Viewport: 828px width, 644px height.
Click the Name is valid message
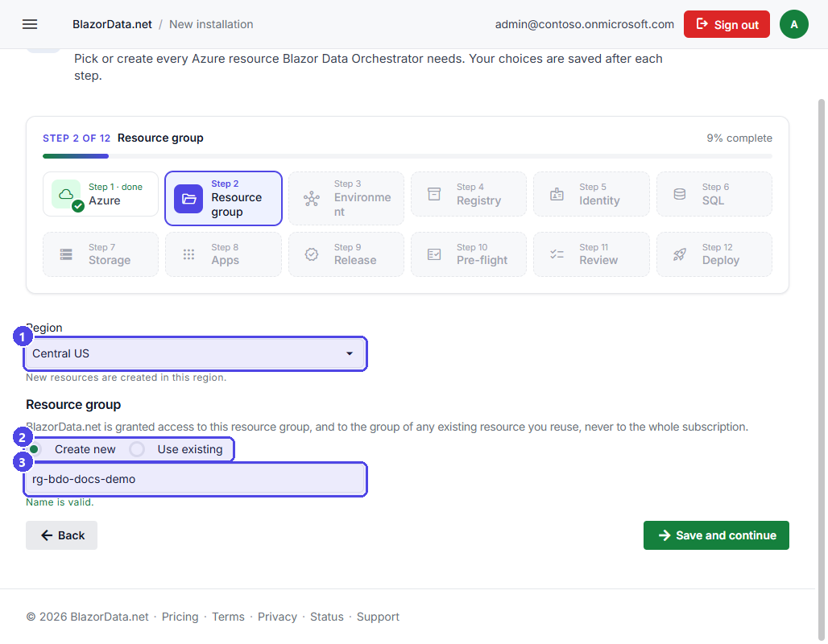(60, 502)
